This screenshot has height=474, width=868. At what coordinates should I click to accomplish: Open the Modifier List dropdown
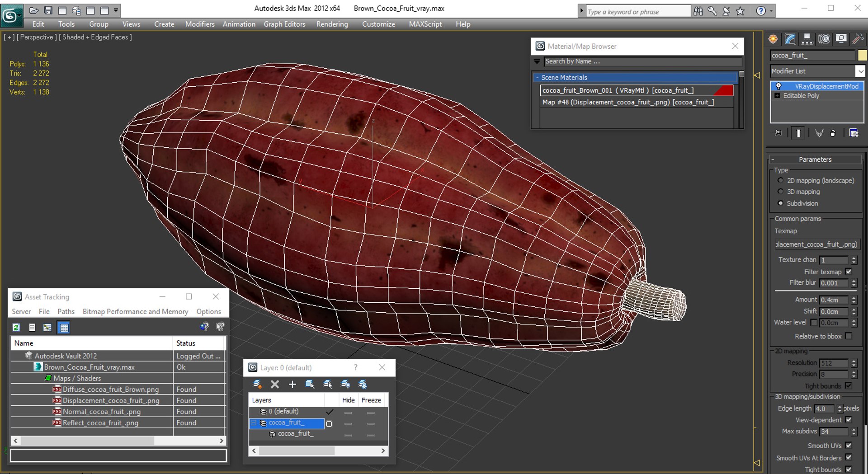point(860,71)
